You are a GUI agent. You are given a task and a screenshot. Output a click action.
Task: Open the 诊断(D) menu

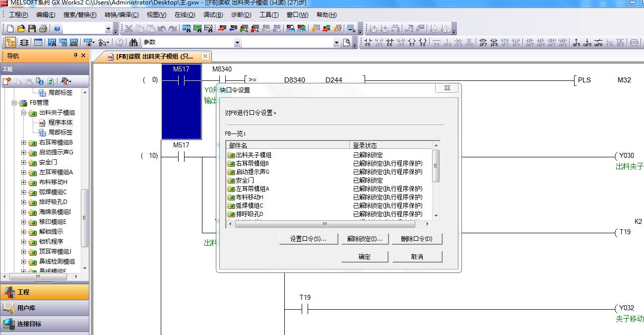click(241, 15)
